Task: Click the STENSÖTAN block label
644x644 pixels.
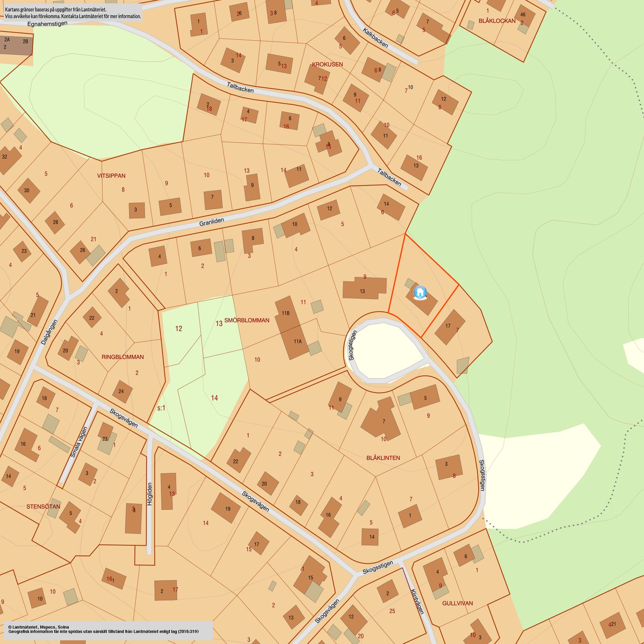Action: click(x=43, y=507)
